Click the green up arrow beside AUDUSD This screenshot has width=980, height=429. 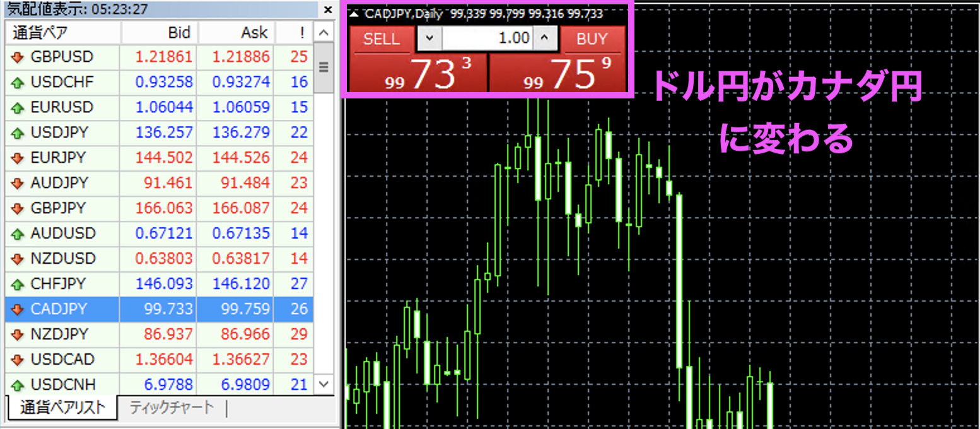coord(17,233)
